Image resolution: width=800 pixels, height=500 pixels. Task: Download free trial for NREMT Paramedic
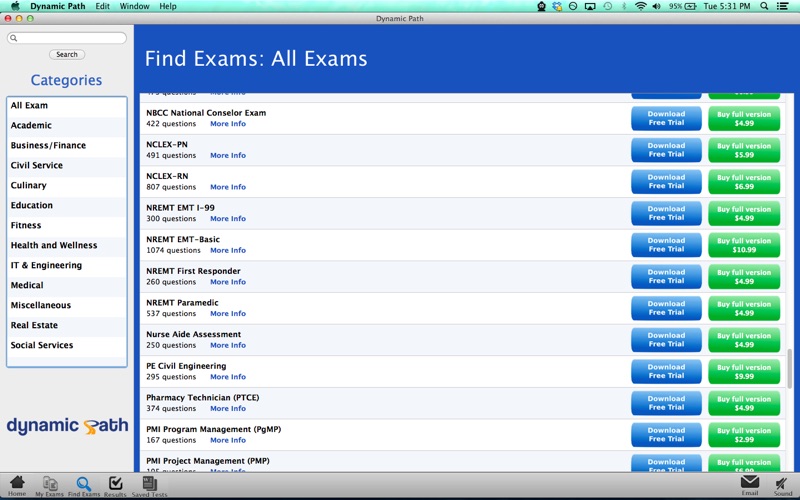[x=666, y=308]
